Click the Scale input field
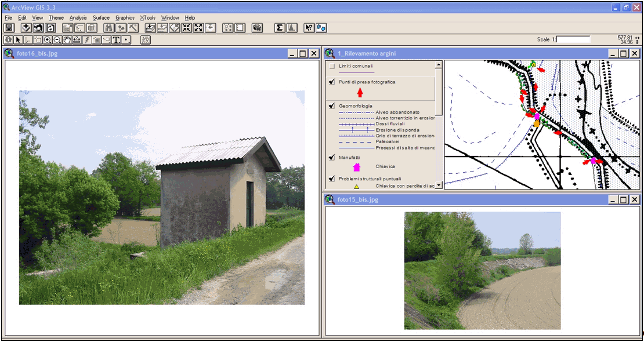This screenshot has width=644, height=342. [x=573, y=39]
